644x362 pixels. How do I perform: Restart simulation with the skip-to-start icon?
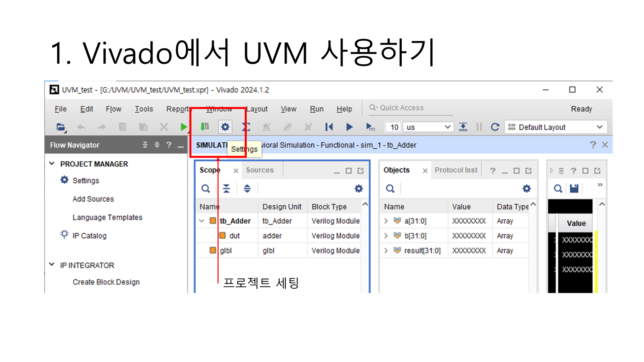pyautogui.click(x=329, y=127)
